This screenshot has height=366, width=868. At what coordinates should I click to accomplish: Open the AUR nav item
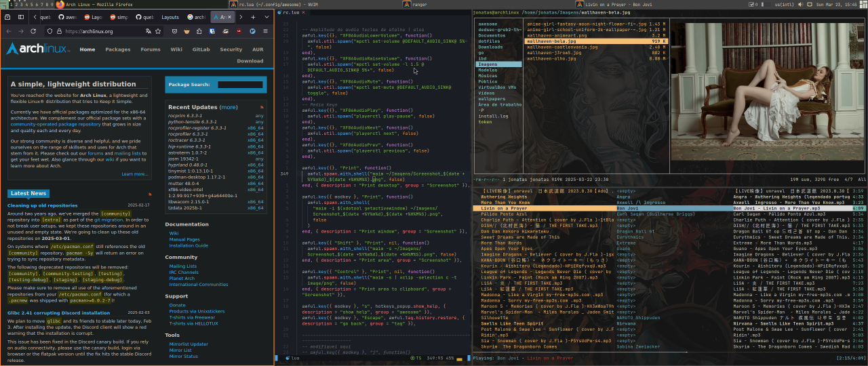point(258,49)
